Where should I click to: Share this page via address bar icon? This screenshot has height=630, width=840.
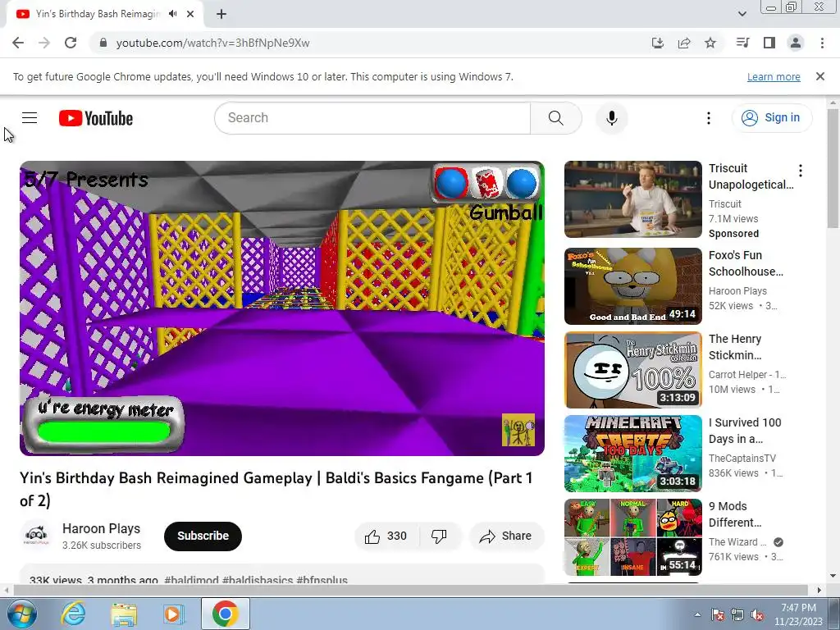684,43
